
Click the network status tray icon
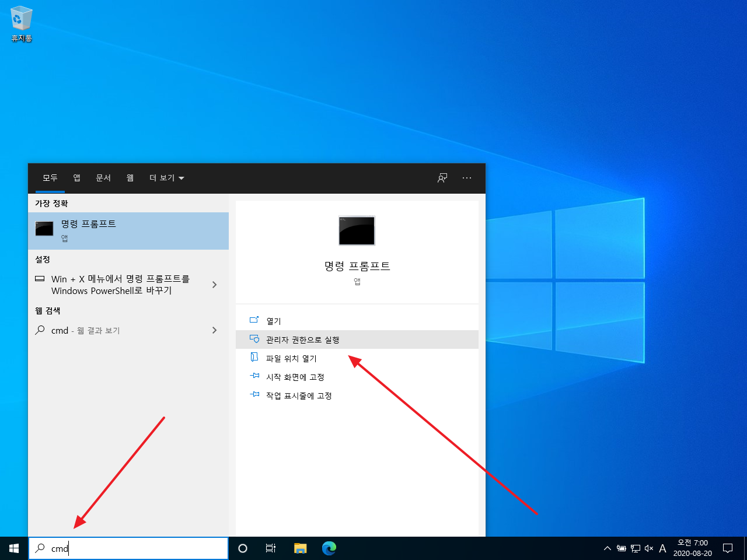click(x=636, y=548)
